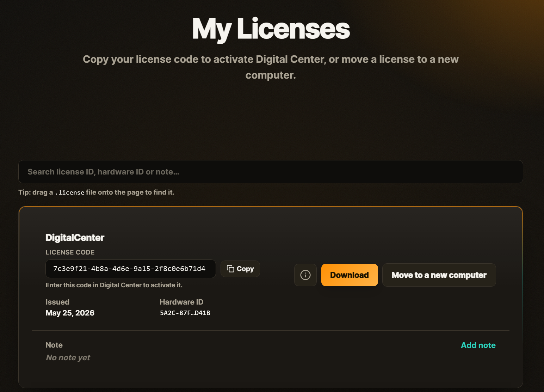Click the DigitalCenter product title
544x392 pixels.
click(x=75, y=238)
